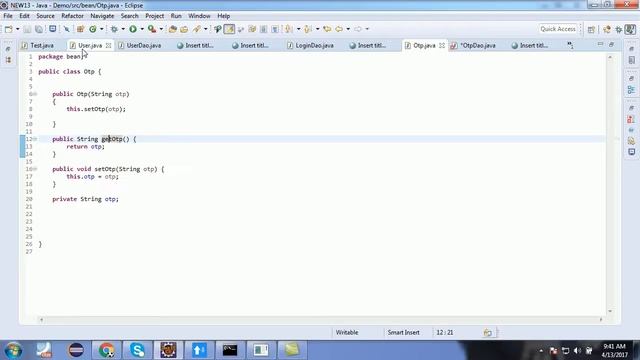Click the Previous Annotation icon
The width and height of the screenshot is (640, 360).
point(308,29)
